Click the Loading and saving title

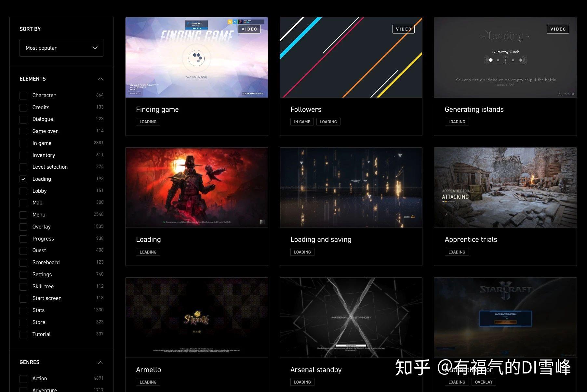pyautogui.click(x=321, y=240)
